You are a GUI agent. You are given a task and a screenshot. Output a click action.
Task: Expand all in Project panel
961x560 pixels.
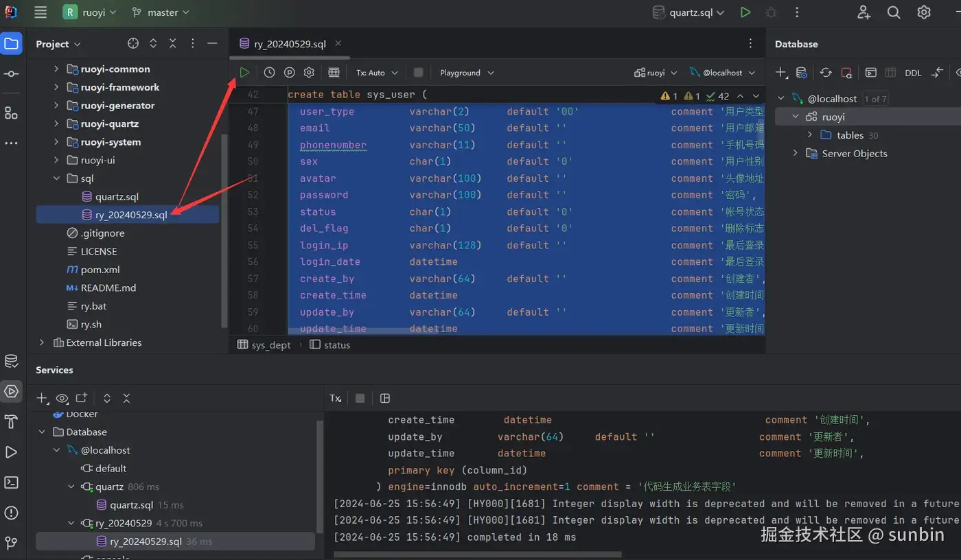(x=153, y=43)
